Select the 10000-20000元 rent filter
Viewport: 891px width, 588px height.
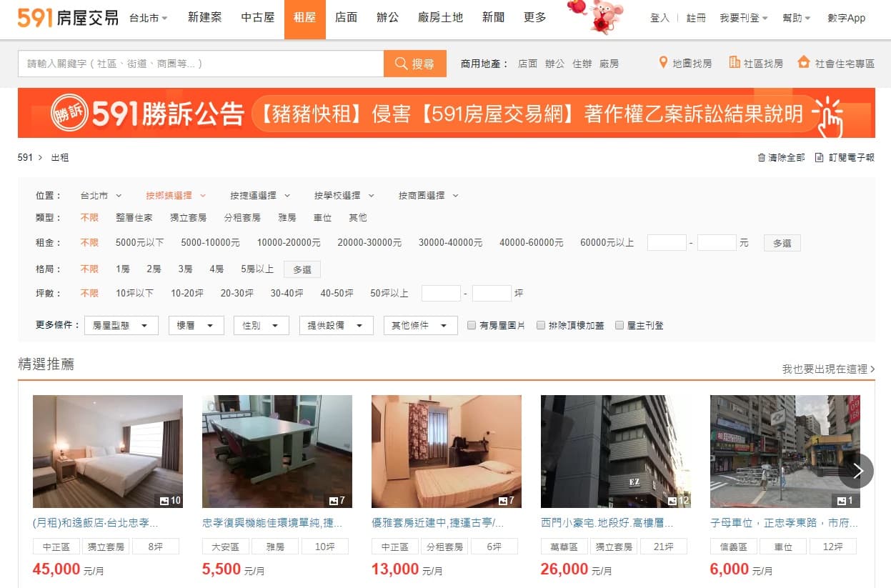coord(289,243)
